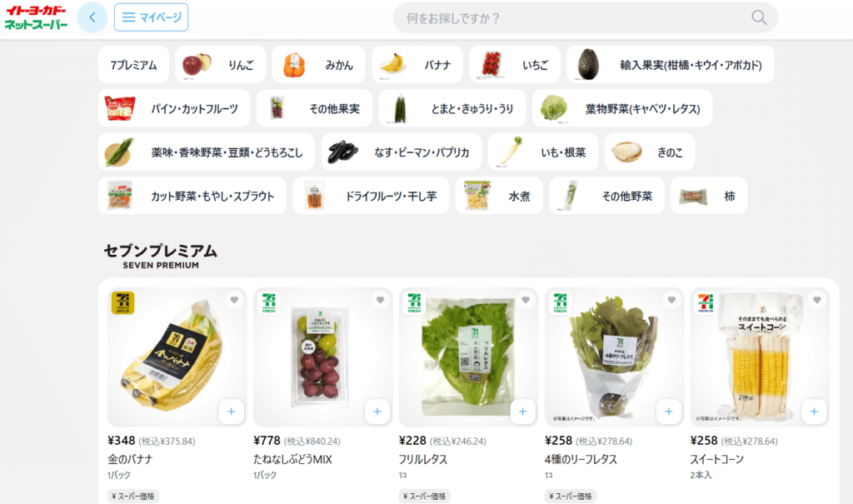Select the 7プレミアム category chip
The height and width of the screenshot is (504, 853).
tap(133, 65)
